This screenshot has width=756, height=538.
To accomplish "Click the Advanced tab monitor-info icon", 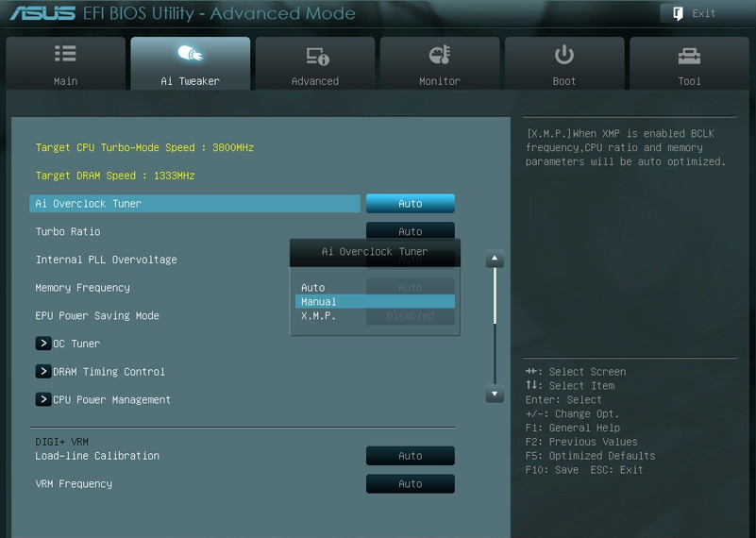I will point(317,57).
